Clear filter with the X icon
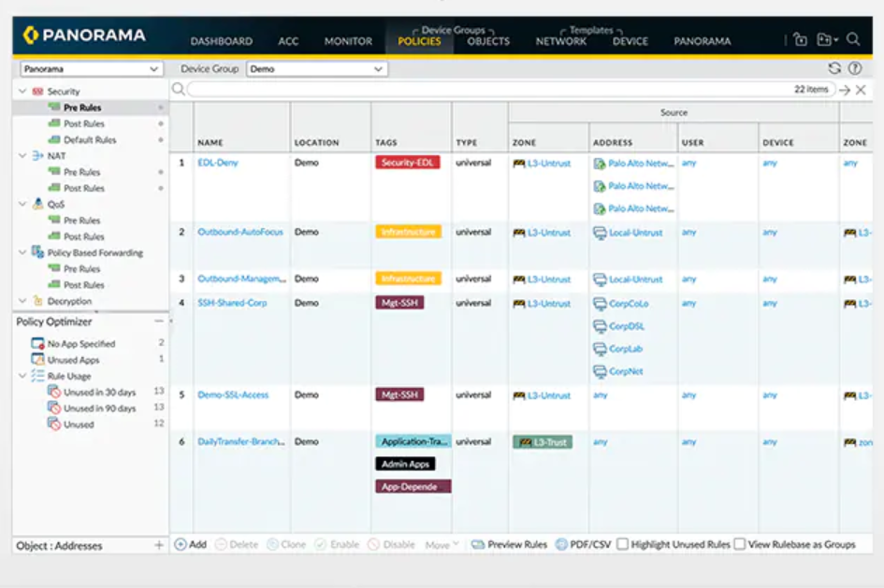Image resolution: width=884 pixels, height=588 pixels. [861, 90]
